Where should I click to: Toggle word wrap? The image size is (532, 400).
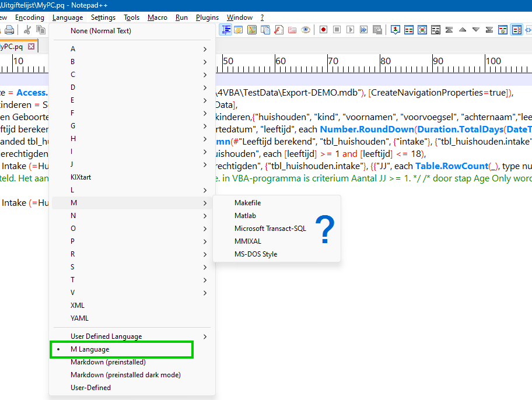coord(226,30)
